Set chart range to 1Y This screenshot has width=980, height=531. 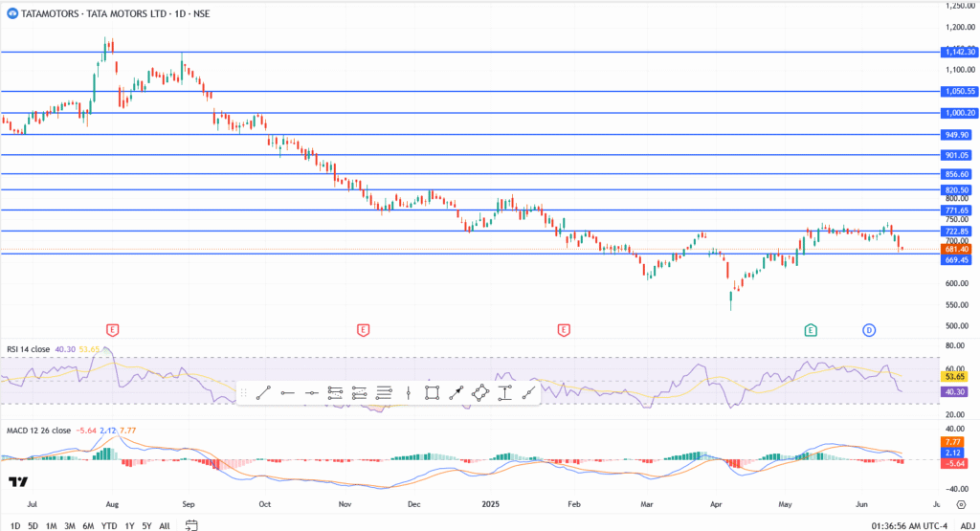coord(129,526)
